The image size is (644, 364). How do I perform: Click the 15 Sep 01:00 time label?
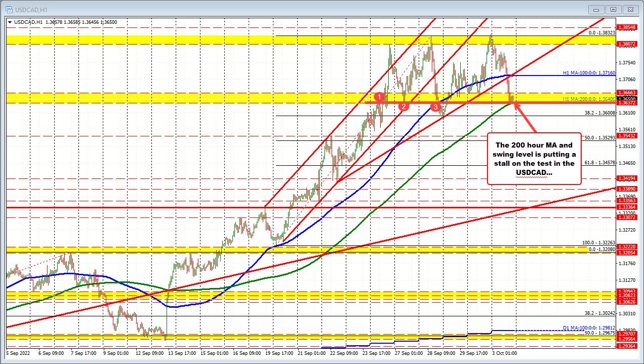(215, 353)
